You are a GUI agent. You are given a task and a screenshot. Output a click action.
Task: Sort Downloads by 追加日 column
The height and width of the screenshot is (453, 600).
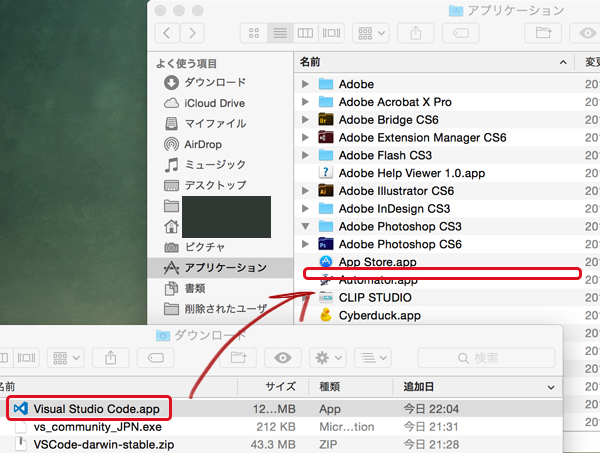(478, 386)
